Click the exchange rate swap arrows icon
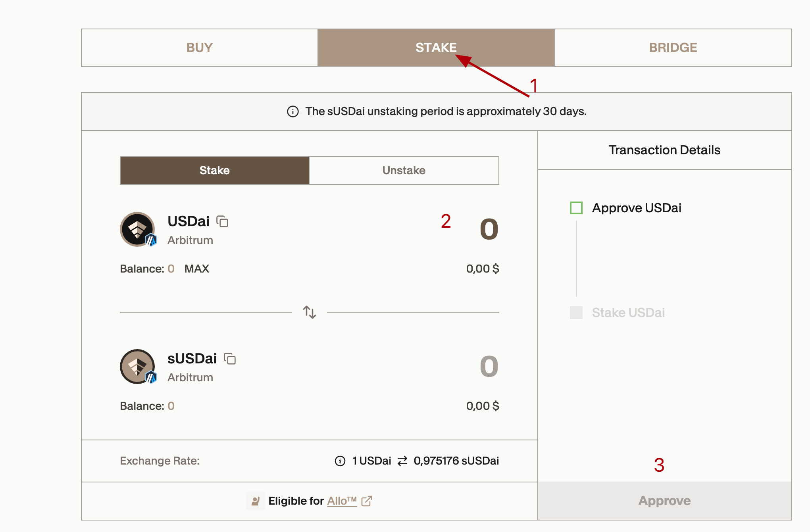The height and width of the screenshot is (532, 810). [x=402, y=461]
